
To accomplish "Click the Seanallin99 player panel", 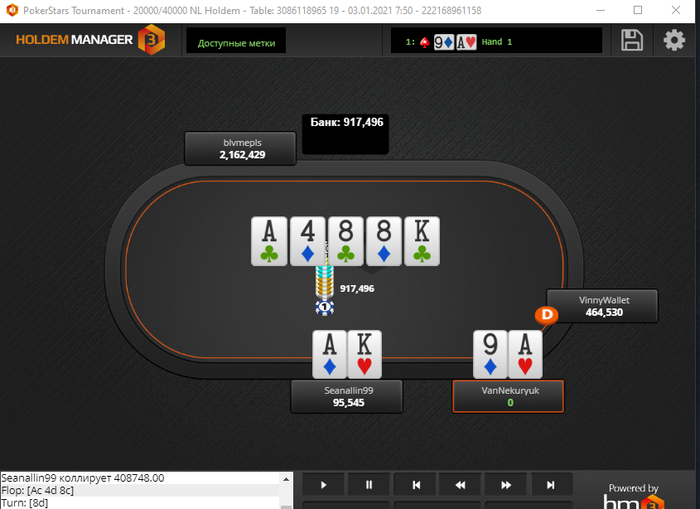I will coord(347,396).
